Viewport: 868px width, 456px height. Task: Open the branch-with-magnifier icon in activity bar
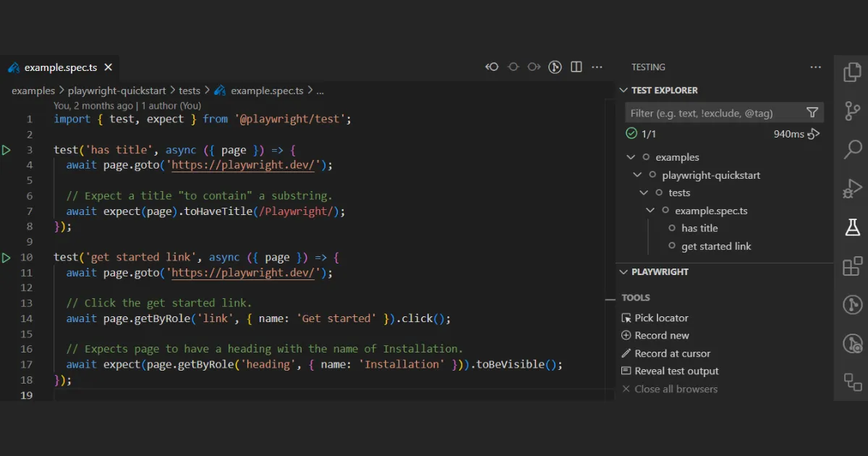853,343
